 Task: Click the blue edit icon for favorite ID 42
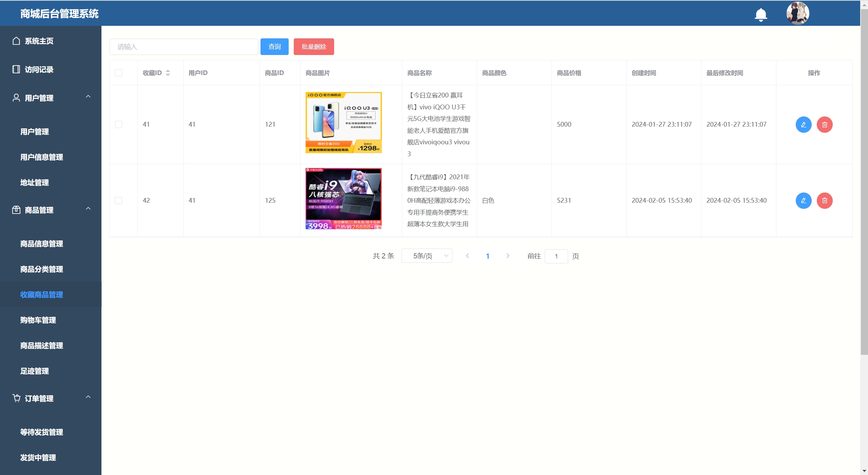803,201
